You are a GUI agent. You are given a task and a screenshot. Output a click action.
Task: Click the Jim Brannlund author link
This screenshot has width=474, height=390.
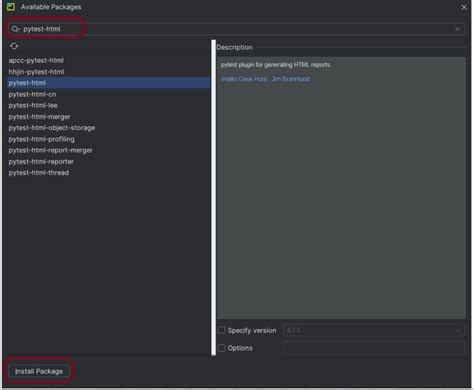click(290, 79)
